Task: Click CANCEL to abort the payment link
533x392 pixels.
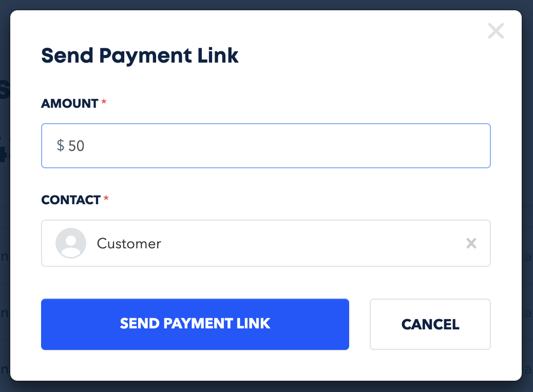Action: [x=430, y=324]
